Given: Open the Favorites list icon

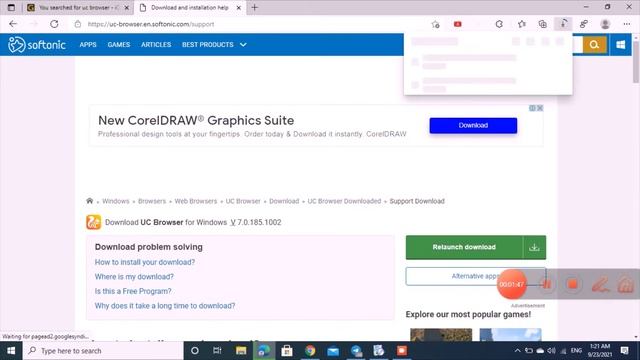Looking at the screenshot, I should tap(522, 24).
